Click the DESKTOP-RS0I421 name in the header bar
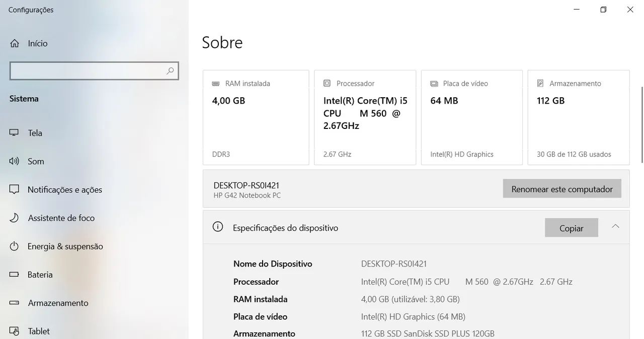Viewport: 644px width, 339px height. coord(246,185)
